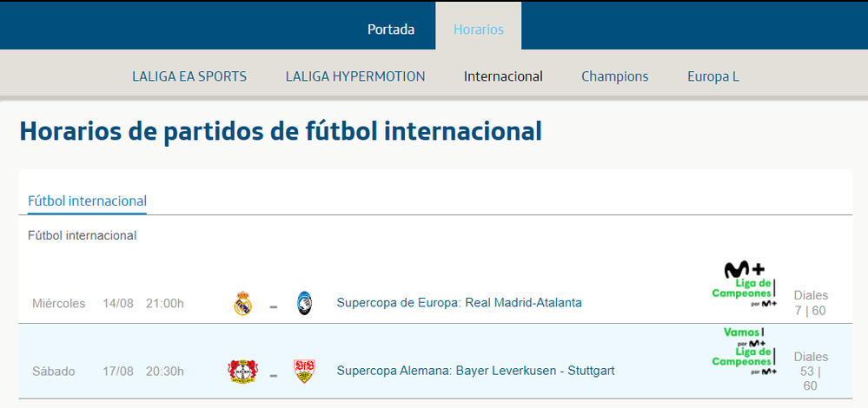Click the VfB Stuttgart crest icon
868x408 pixels.
tap(303, 371)
